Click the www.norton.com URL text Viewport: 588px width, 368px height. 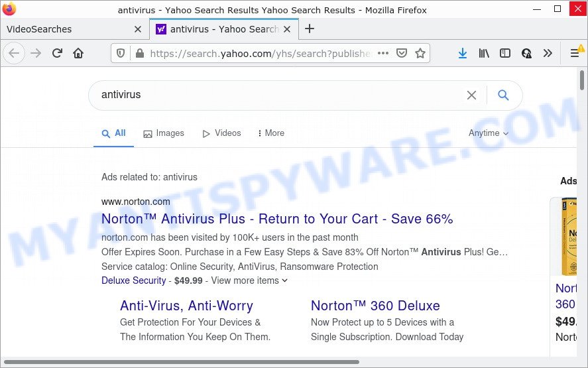(x=135, y=202)
